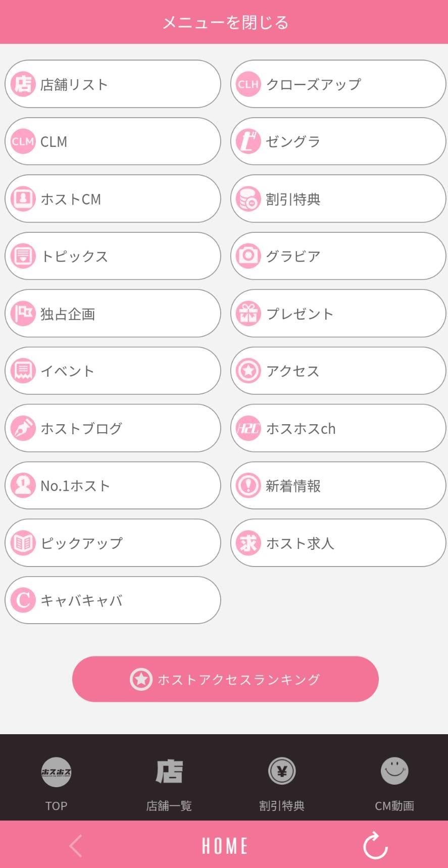Select the グラビア camera icon

click(248, 256)
